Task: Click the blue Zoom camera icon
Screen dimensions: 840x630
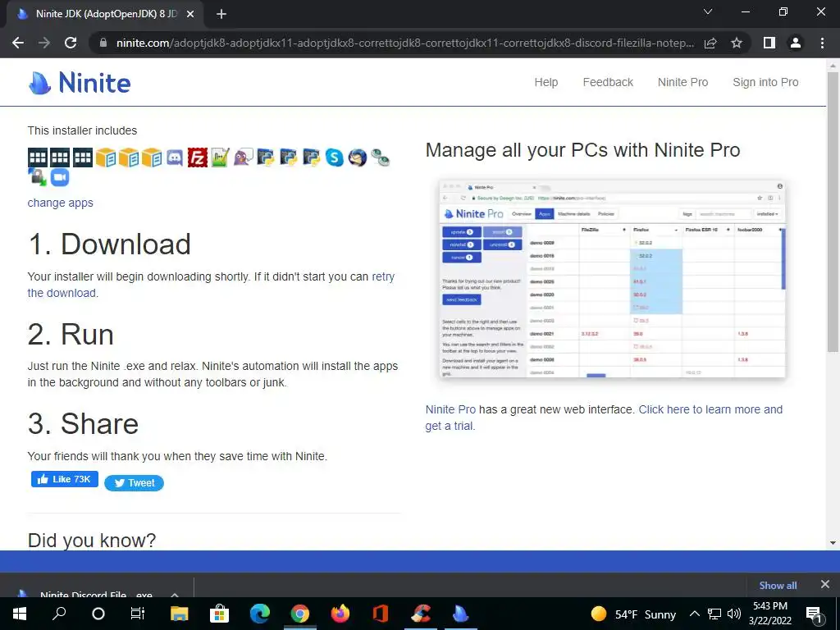Action: (60, 177)
